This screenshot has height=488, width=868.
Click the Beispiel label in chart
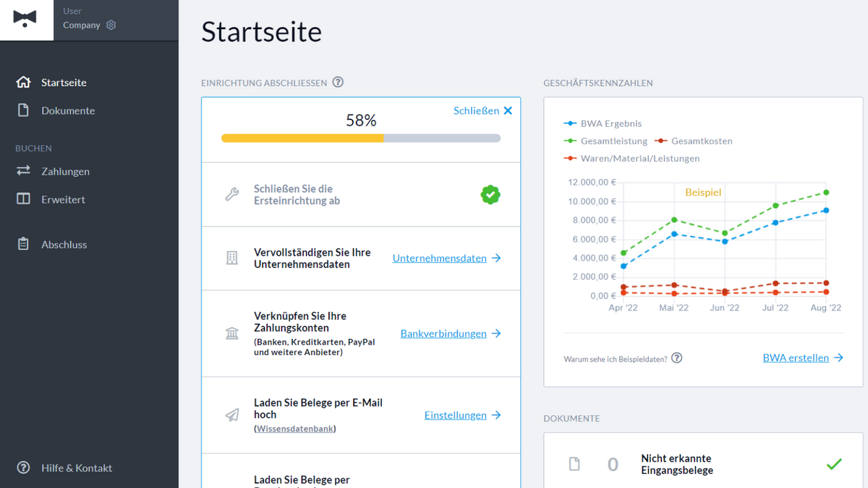703,192
